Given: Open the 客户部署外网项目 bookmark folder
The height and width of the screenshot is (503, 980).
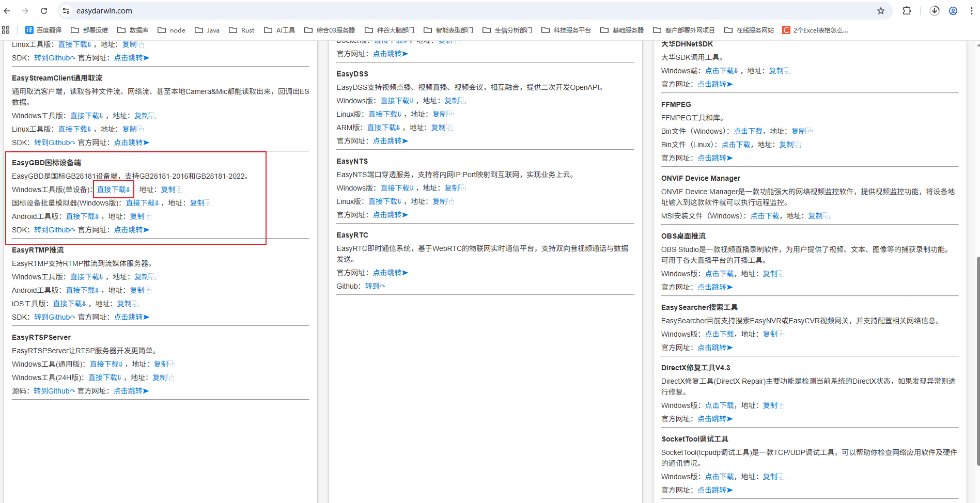Looking at the screenshot, I should [684, 30].
